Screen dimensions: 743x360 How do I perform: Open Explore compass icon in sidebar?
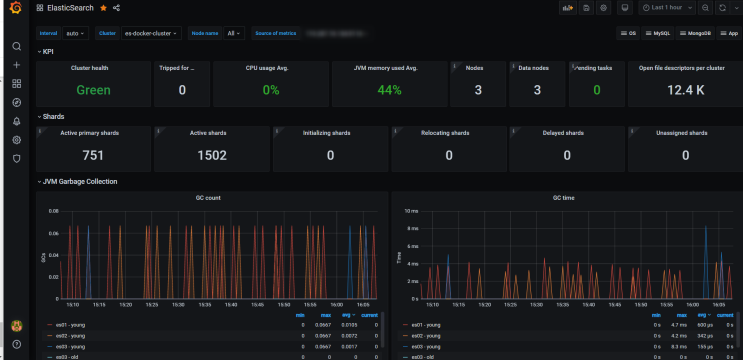(x=17, y=103)
